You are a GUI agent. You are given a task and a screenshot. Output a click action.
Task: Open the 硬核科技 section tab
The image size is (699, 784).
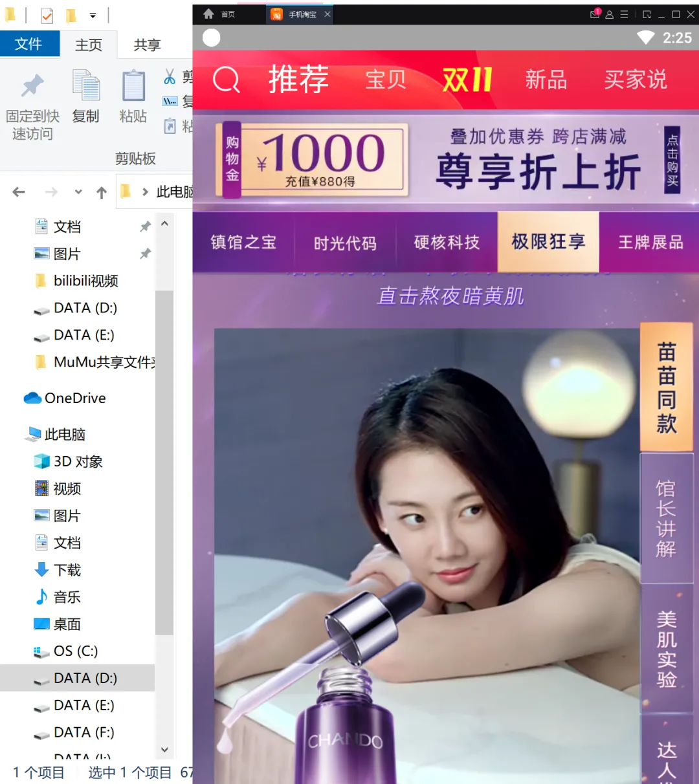[447, 243]
